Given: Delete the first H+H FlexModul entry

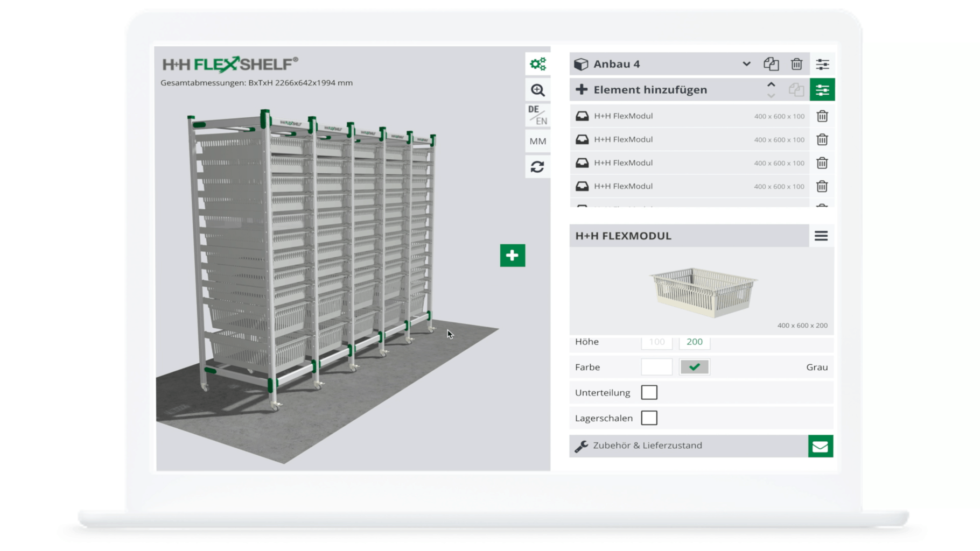Looking at the screenshot, I should 822,116.
